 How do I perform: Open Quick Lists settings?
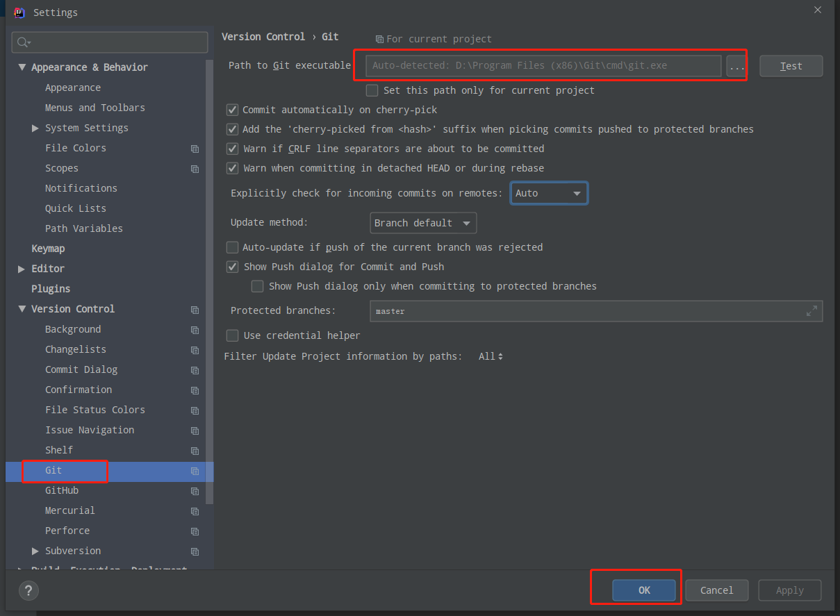click(x=76, y=208)
